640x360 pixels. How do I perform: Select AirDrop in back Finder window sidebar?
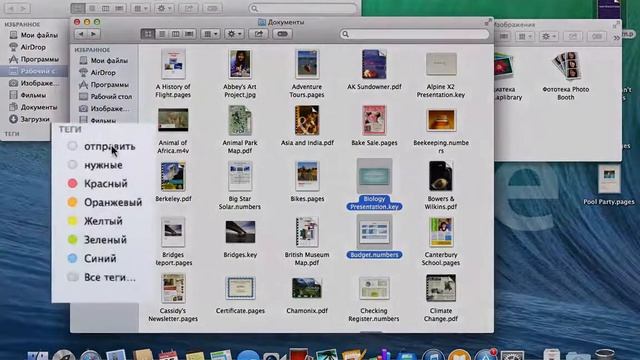27,47
